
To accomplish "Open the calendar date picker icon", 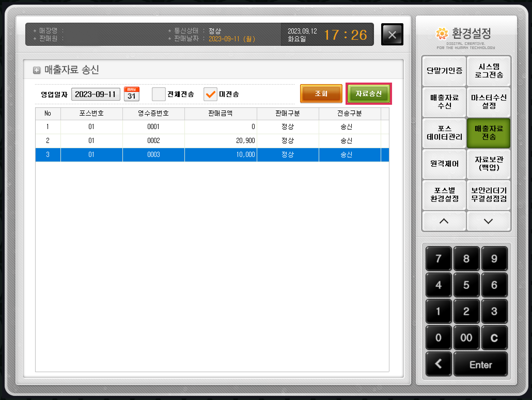I will (132, 94).
